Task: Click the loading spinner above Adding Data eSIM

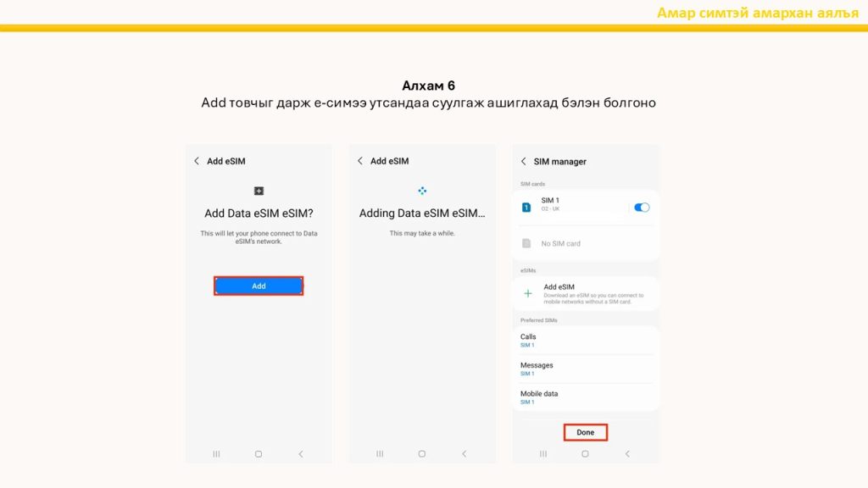Action: click(422, 191)
